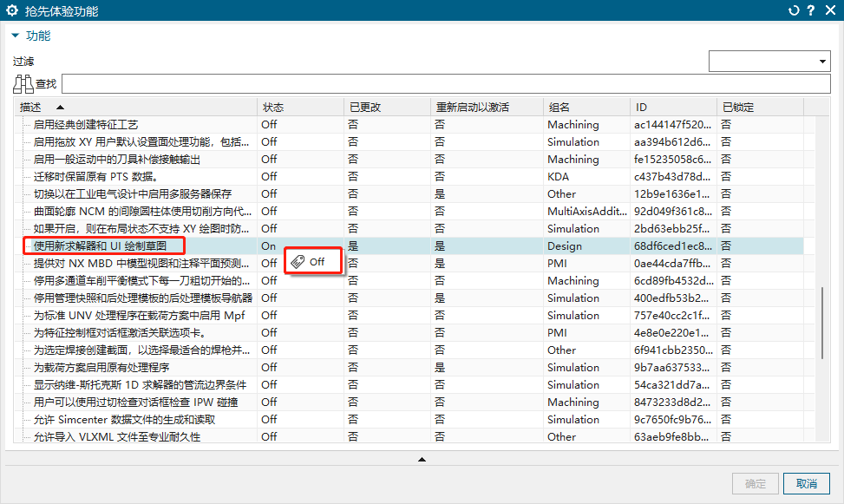The height and width of the screenshot is (504, 844).
Task: Select row 为特征控制框对话框激活关联选项卡
Action: (x=120, y=333)
